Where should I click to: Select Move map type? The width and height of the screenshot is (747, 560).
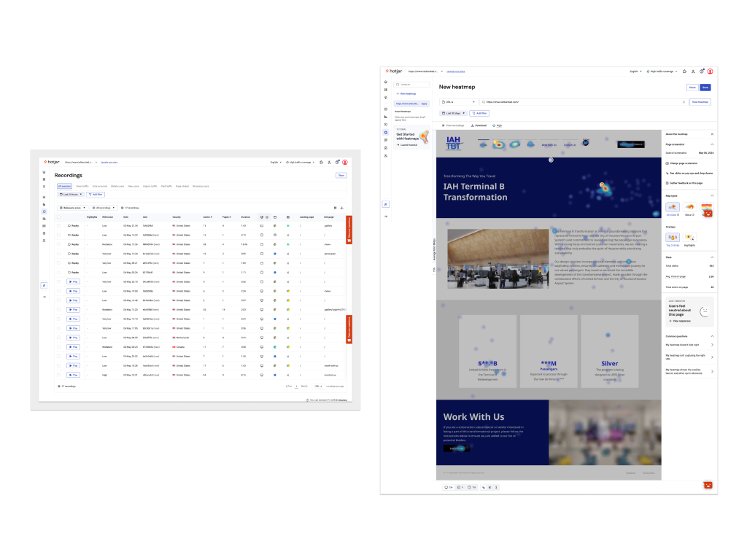[x=689, y=207]
